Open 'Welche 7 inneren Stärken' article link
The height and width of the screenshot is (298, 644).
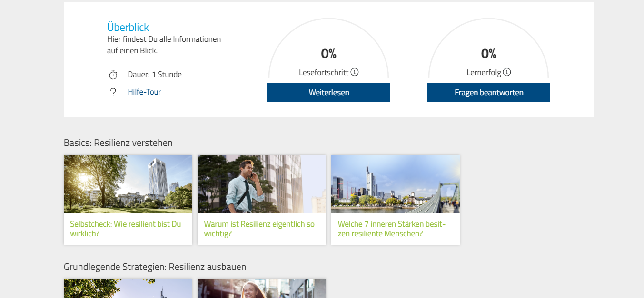[x=392, y=229]
